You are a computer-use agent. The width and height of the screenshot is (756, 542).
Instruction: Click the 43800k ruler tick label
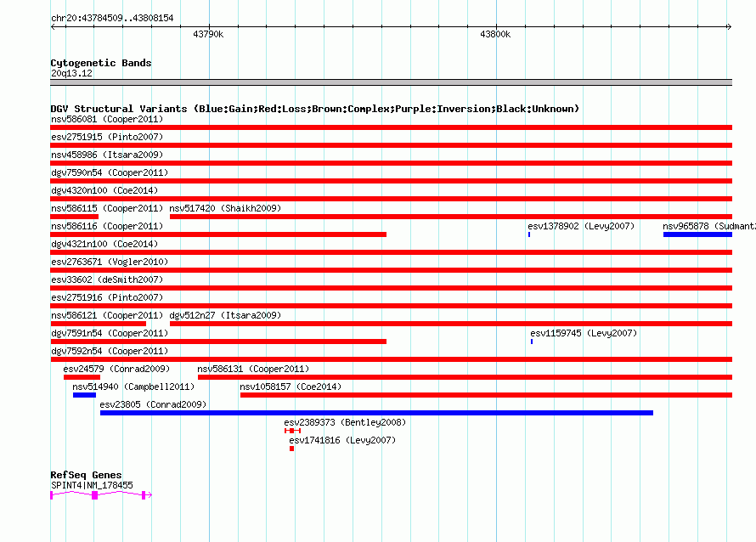point(495,34)
